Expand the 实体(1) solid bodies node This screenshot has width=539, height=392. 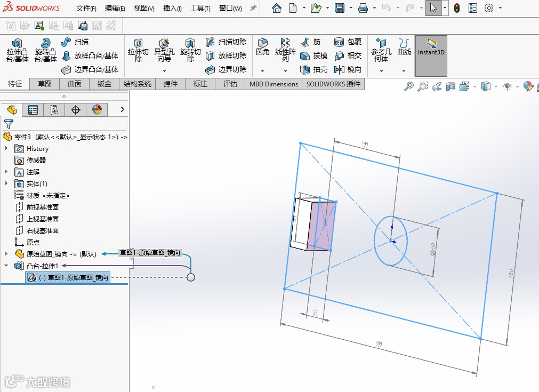pyautogui.click(x=6, y=183)
